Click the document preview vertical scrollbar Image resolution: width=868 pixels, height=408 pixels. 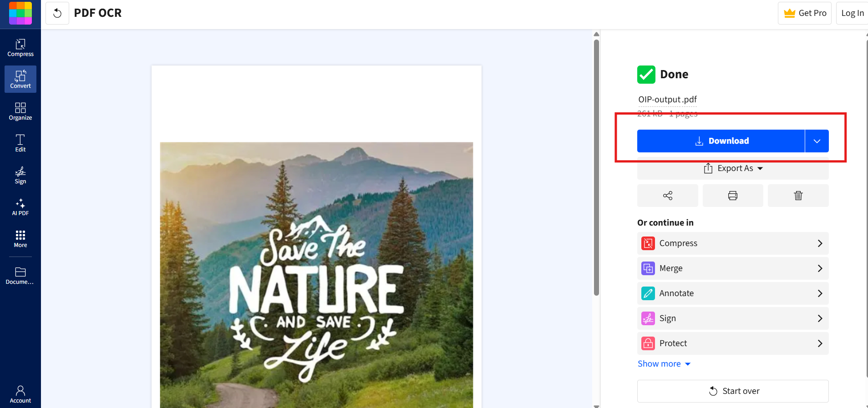(x=596, y=167)
